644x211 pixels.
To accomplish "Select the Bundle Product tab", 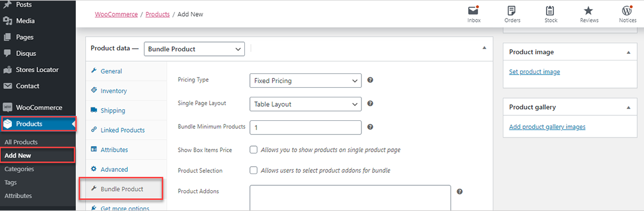I will [126, 189].
